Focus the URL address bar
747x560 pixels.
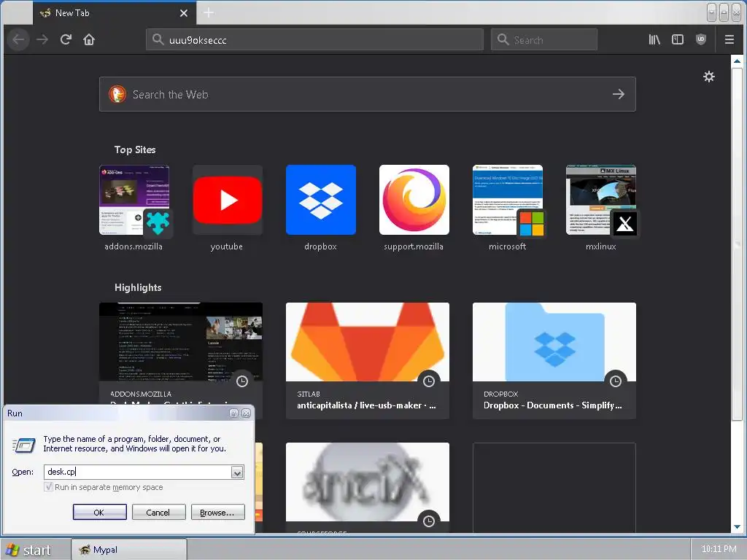314,39
